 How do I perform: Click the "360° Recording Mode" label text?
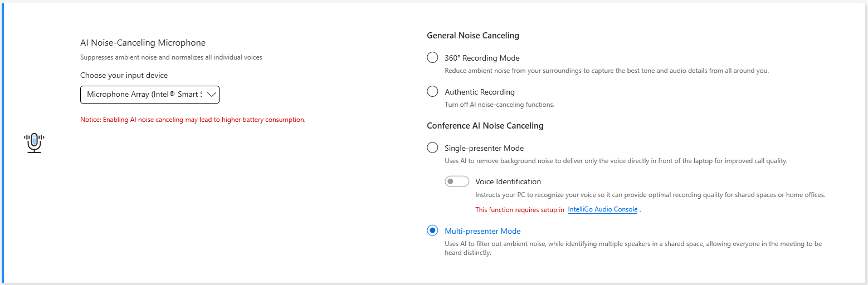tap(482, 58)
